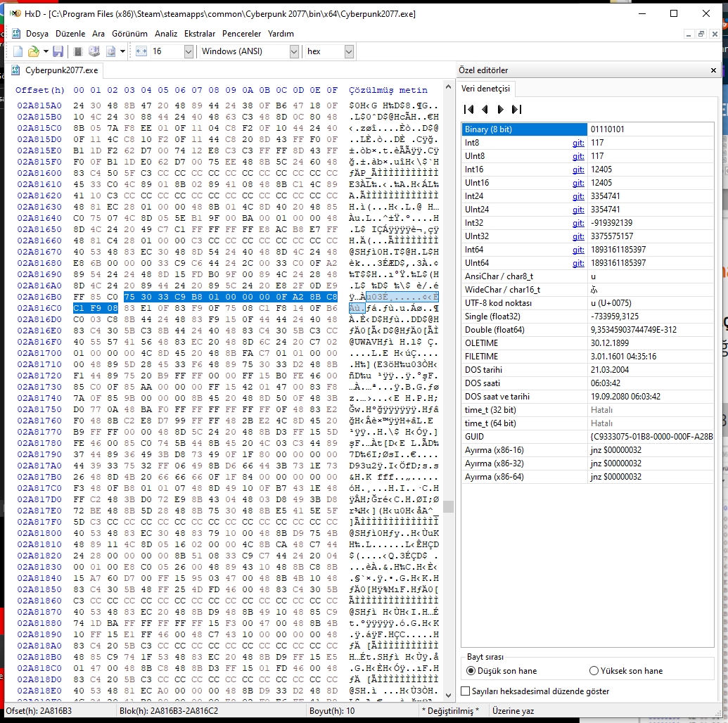This screenshot has width=728, height=723.
Task: Click the Çözülmüş metin column header
Action: point(388,90)
